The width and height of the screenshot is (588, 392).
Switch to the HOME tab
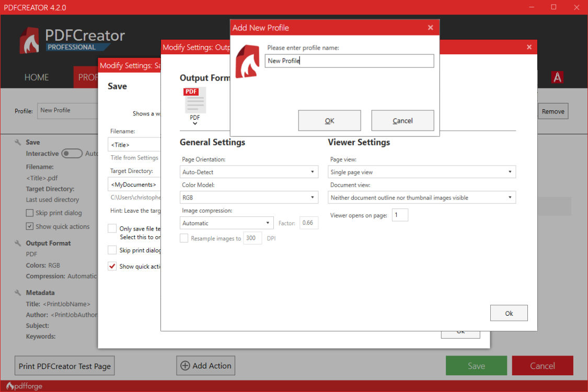37,77
